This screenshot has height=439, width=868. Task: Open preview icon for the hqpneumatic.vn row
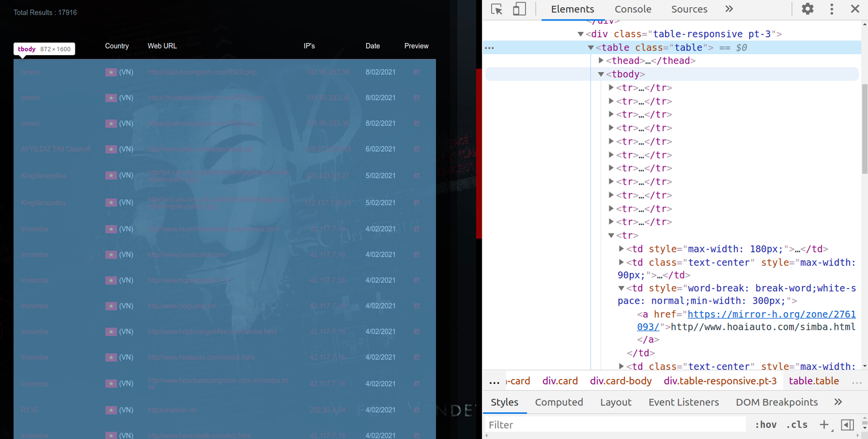417,280
